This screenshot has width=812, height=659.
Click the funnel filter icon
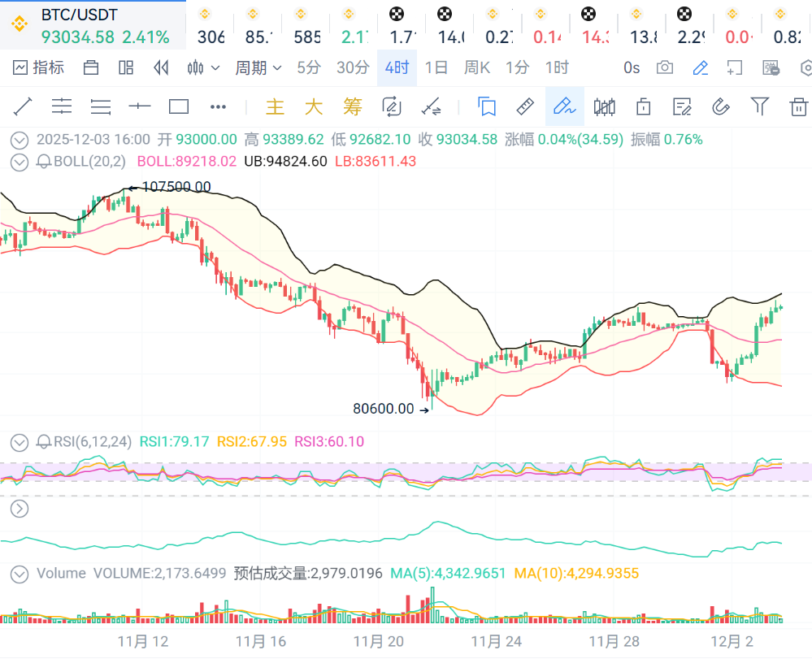tap(760, 106)
